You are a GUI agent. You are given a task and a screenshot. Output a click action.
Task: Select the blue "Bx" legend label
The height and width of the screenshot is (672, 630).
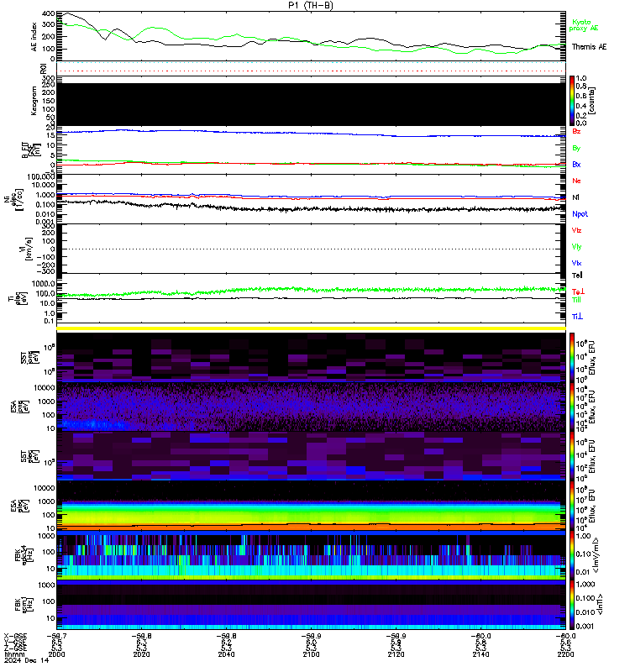[576, 164]
